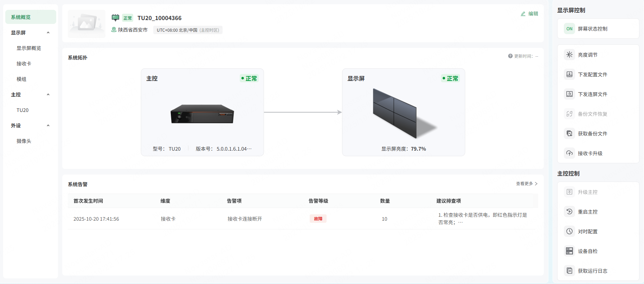Click the update time help question icon
Screen dimensions: 644x284
pos(510,56)
